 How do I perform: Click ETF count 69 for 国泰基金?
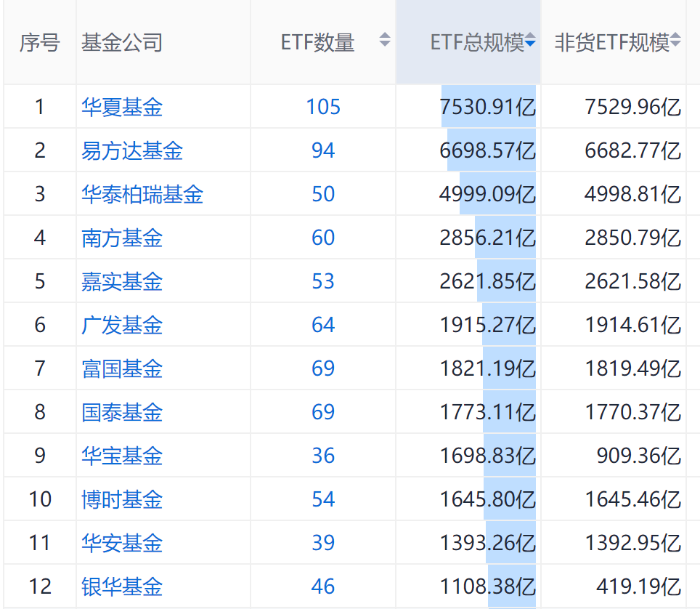(x=323, y=412)
